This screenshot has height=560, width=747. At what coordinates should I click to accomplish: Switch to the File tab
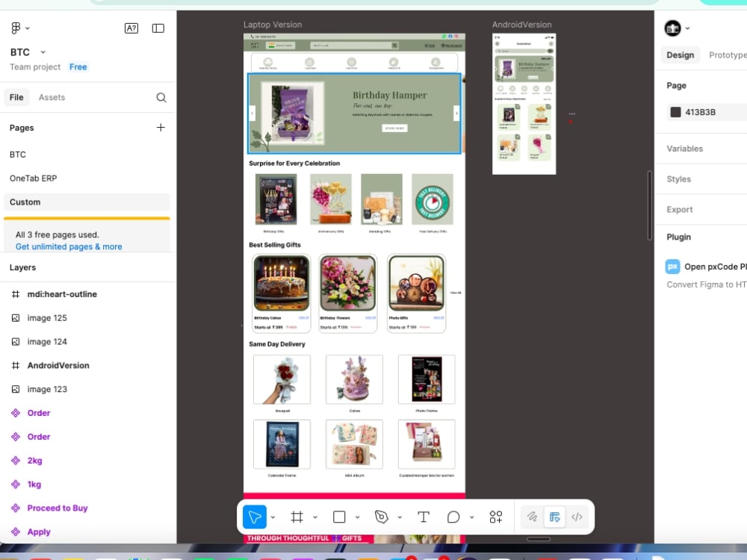16,97
